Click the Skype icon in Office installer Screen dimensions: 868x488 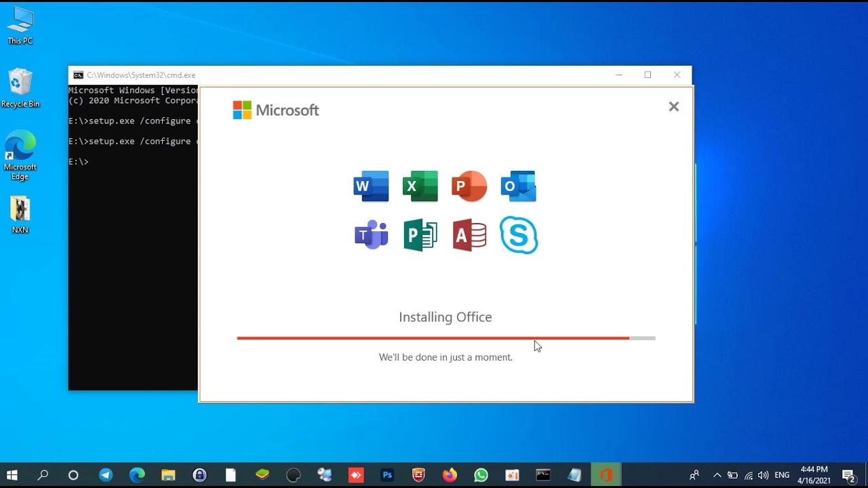click(x=519, y=235)
